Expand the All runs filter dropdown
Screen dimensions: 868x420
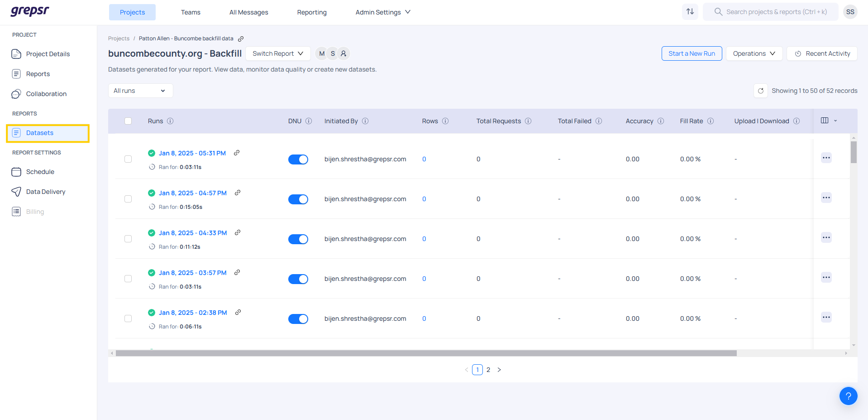tap(140, 91)
